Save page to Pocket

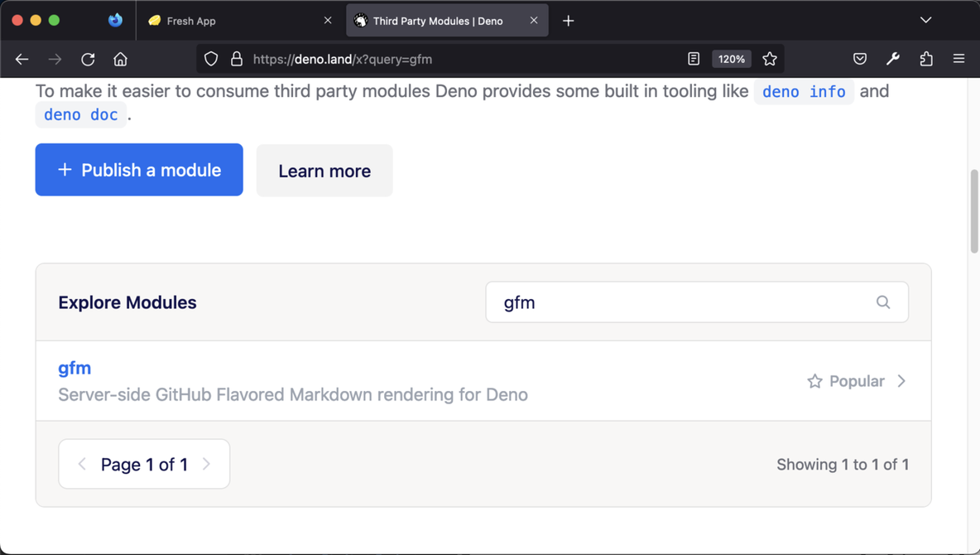(860, 59)
